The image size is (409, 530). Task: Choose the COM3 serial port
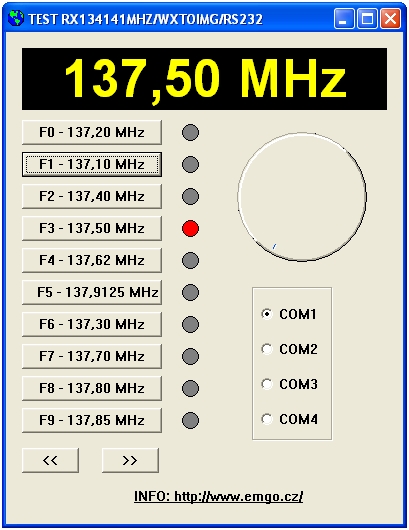point(267,384)
